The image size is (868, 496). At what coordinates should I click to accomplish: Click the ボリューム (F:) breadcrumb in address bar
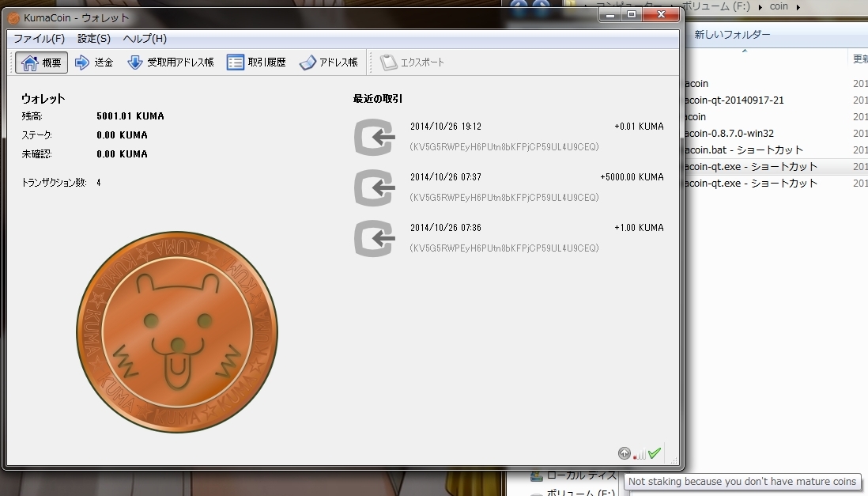719,7
